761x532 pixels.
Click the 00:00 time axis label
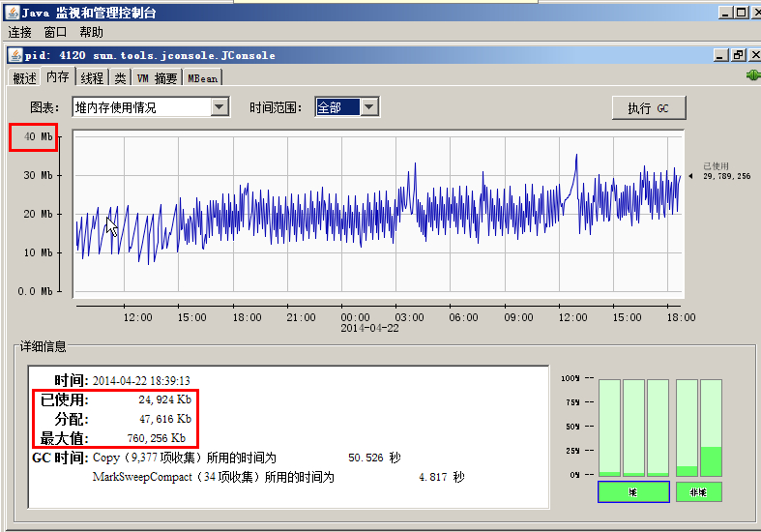tap(355, 317)
